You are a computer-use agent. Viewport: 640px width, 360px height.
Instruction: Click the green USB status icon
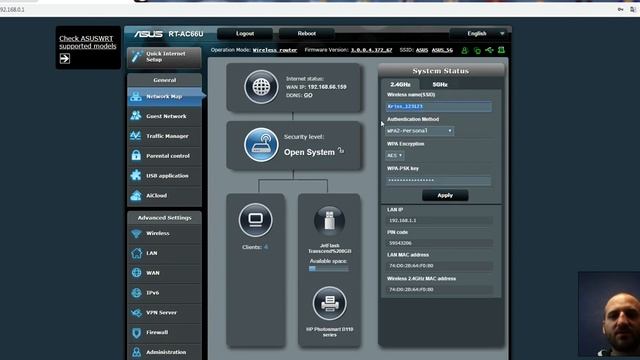coord(489,50)
